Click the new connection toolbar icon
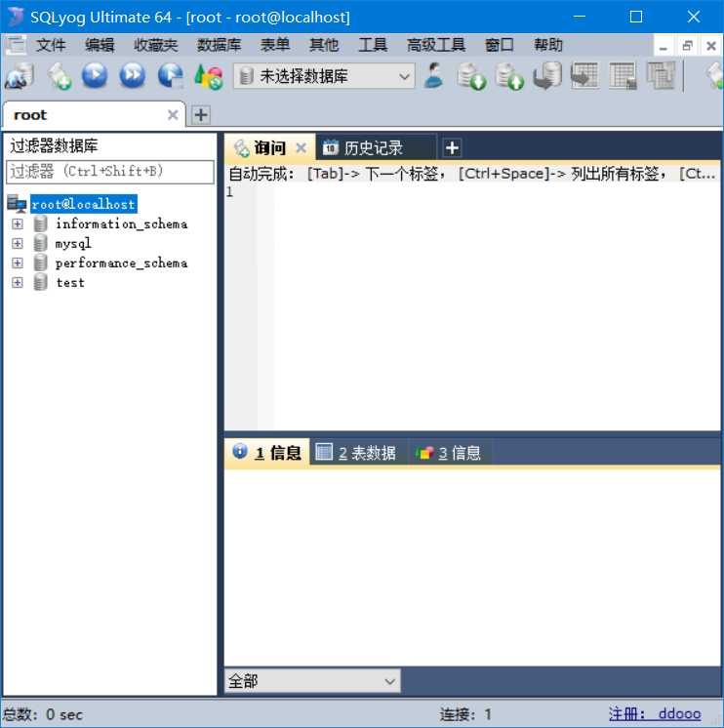This screenshot has width=724, height=728. point(20,76)
